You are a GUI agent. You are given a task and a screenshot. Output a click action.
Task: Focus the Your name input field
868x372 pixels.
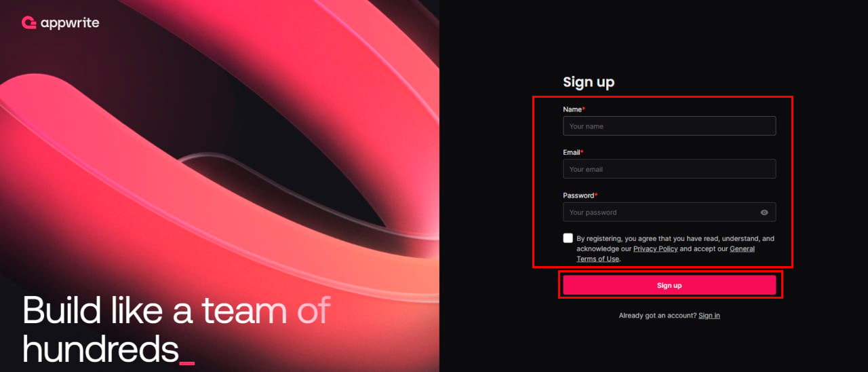tap(669, 126)
